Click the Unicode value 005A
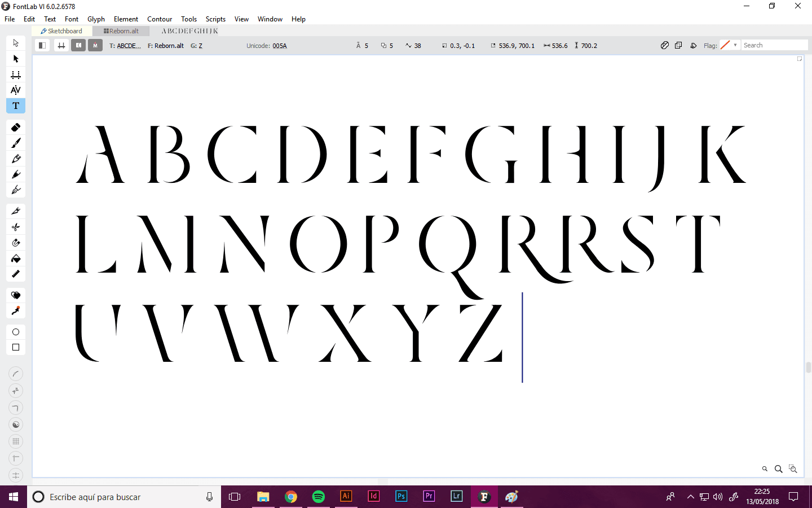The width and height of the screenshot is (812, 508). coord(280,46)
